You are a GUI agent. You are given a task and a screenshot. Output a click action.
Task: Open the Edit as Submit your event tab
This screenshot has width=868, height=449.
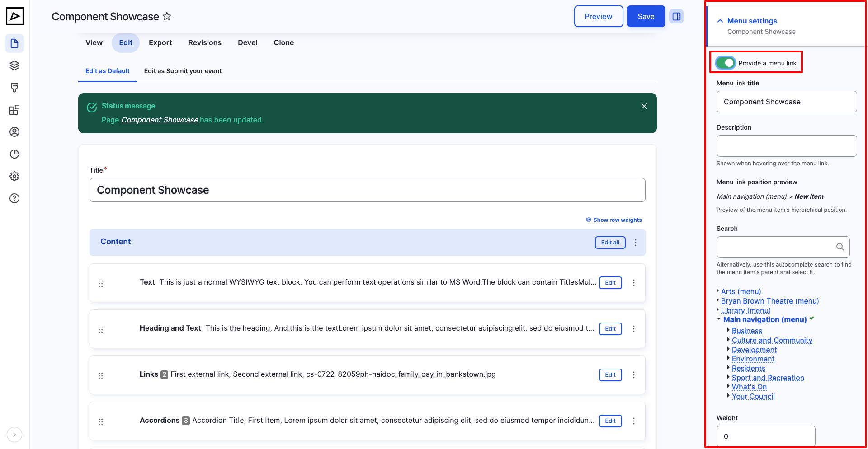pos(183,71)
